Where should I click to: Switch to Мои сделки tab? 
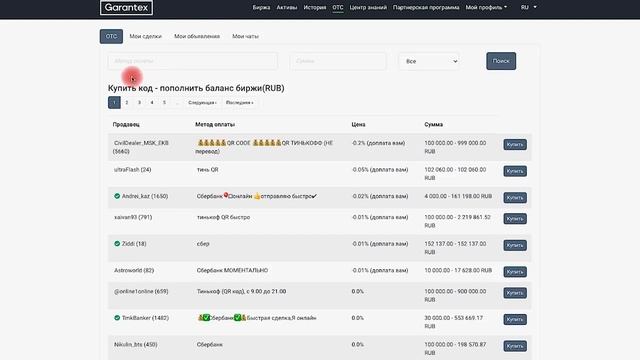[145, 36]
